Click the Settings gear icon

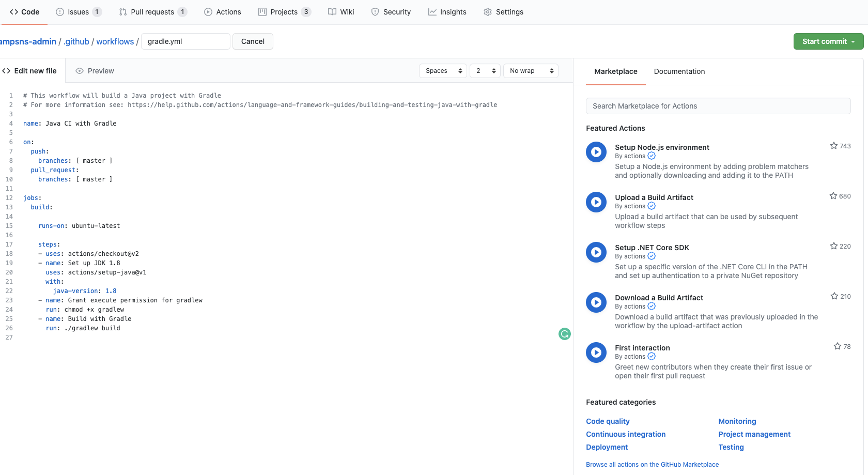(488, 12)
